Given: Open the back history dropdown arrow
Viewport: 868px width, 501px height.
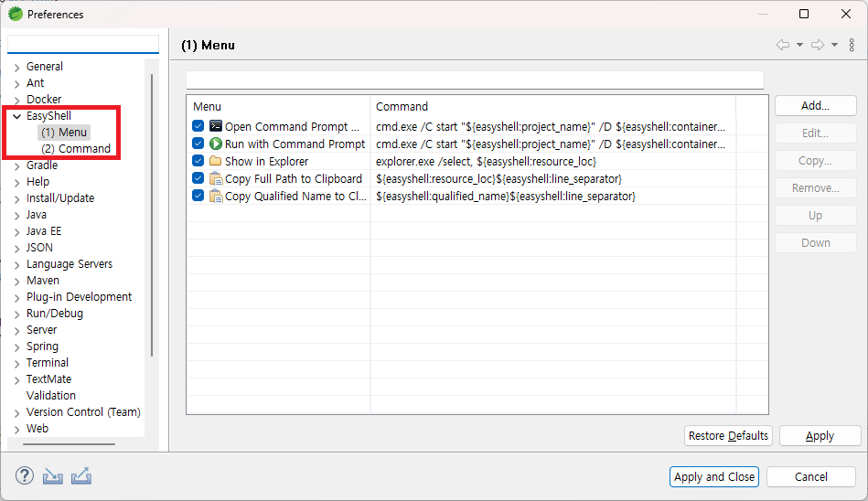Looking at the screenshot, I should tap(800, 45).
